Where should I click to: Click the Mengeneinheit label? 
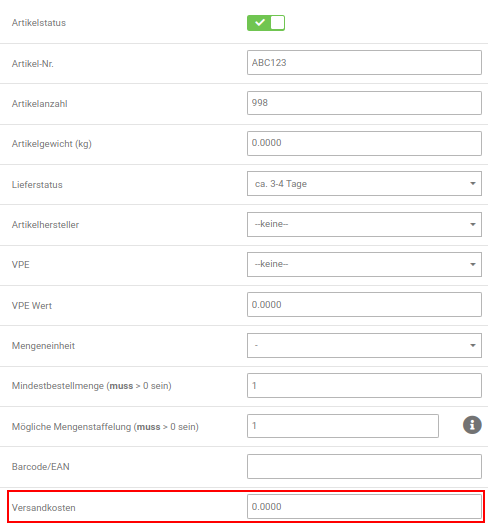coord(43,346)
